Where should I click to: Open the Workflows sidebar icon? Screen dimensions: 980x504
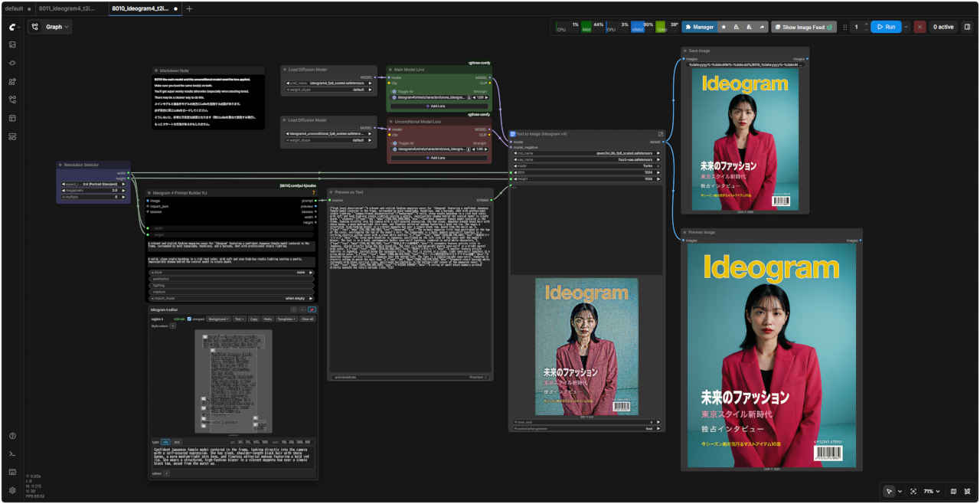[x=12, y=100]
